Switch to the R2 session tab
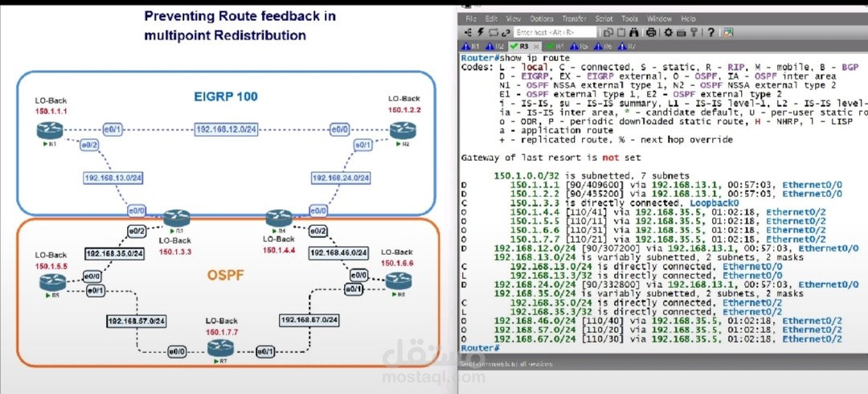 (x=494, y=46)
